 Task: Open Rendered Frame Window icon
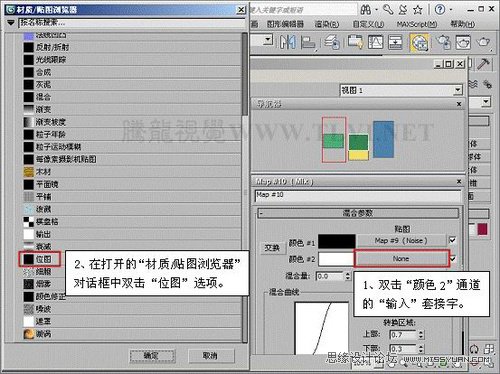(463, 42)
